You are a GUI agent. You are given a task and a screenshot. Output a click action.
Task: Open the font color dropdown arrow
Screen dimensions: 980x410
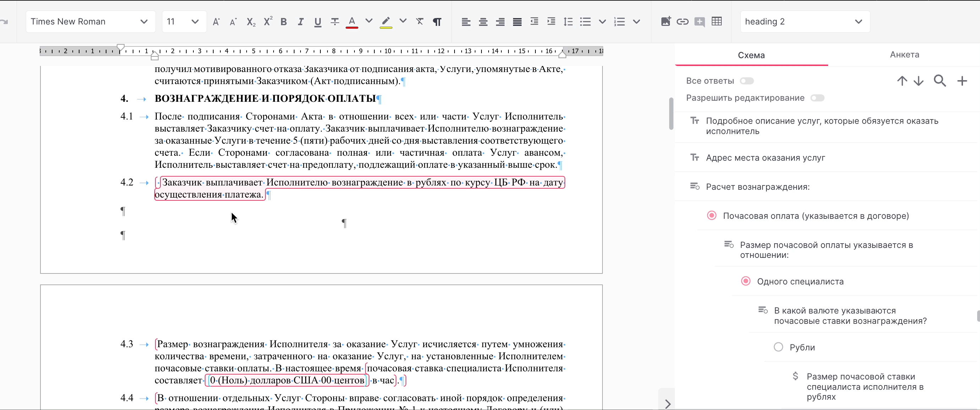pos(369,21)
